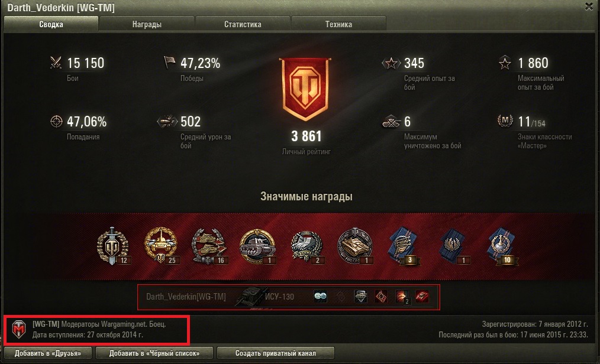Click Создать приватный канал button

(x=276, y=353)
